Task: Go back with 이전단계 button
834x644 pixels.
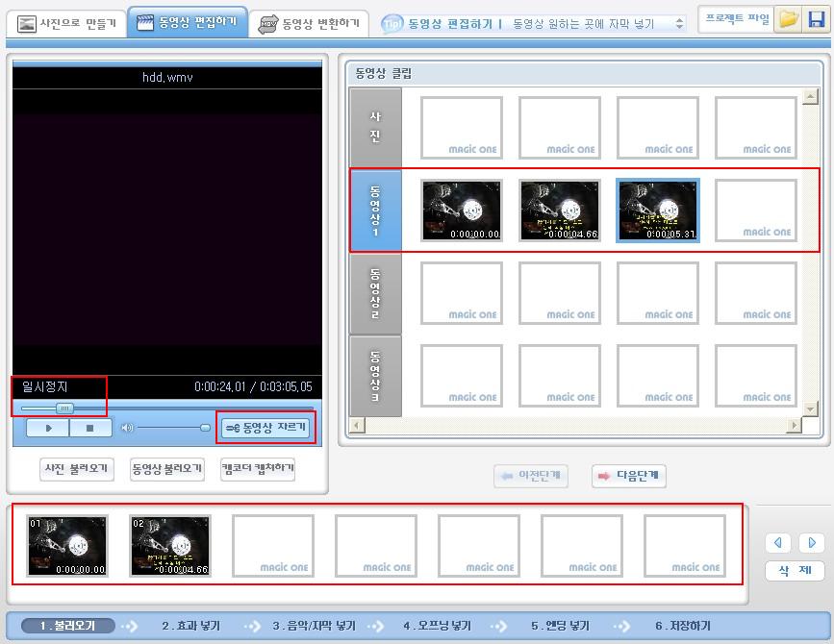Action: (x=531, y=476)
